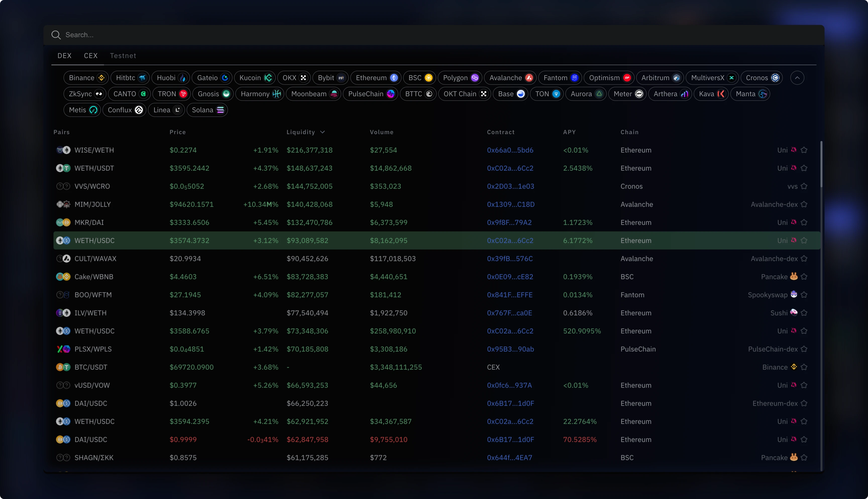Toggle the Huobi filter chip
Image resolution: width=868 pixels, height=499 pixels.
tap(171, 78)
